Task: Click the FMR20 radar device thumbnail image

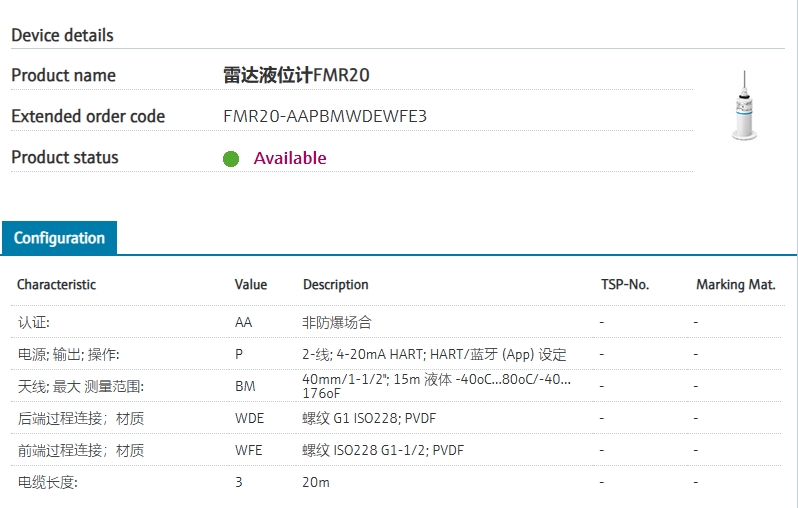Action: pyautogui.click(x=742, y=106)
